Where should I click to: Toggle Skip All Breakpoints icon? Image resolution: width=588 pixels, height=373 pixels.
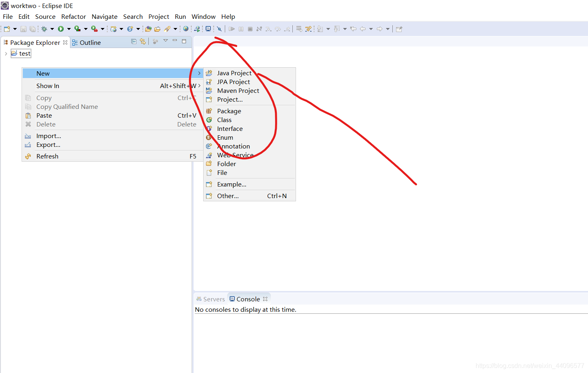(x=219, y=29)
